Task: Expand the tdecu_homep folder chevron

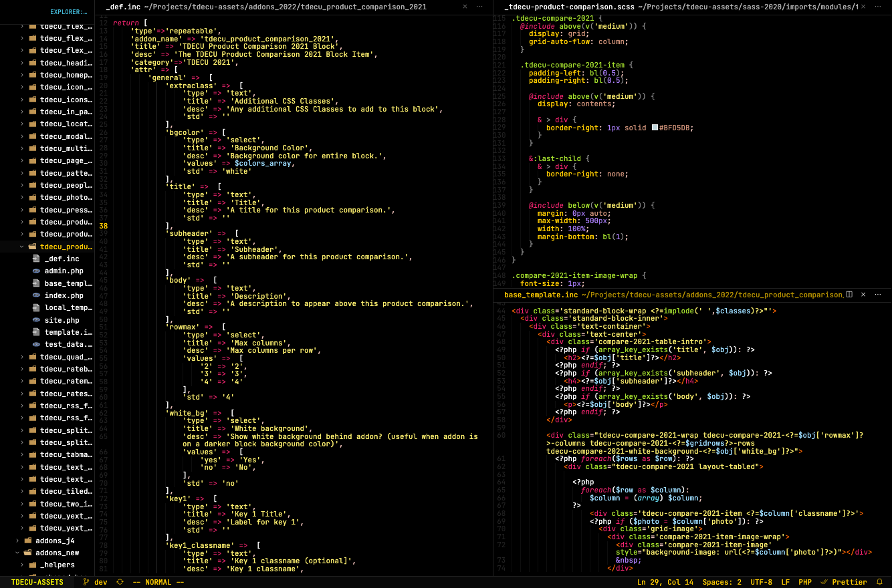Action: pos(21,75)
